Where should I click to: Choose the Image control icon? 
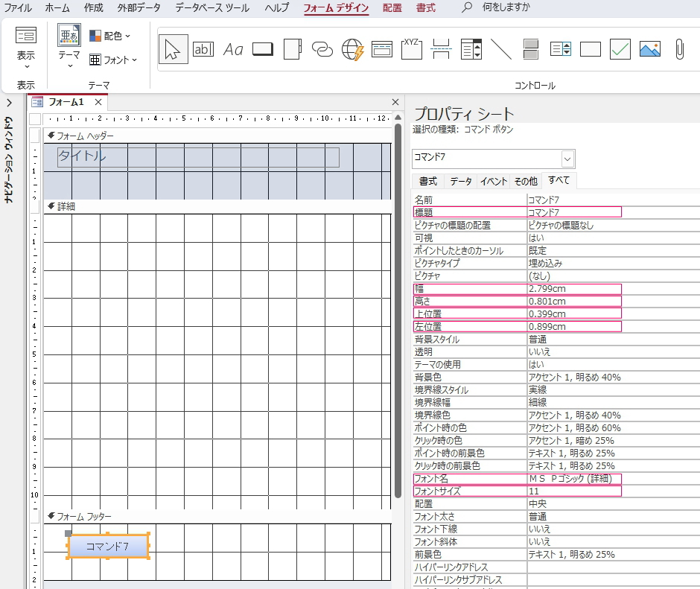coord(650,49)
